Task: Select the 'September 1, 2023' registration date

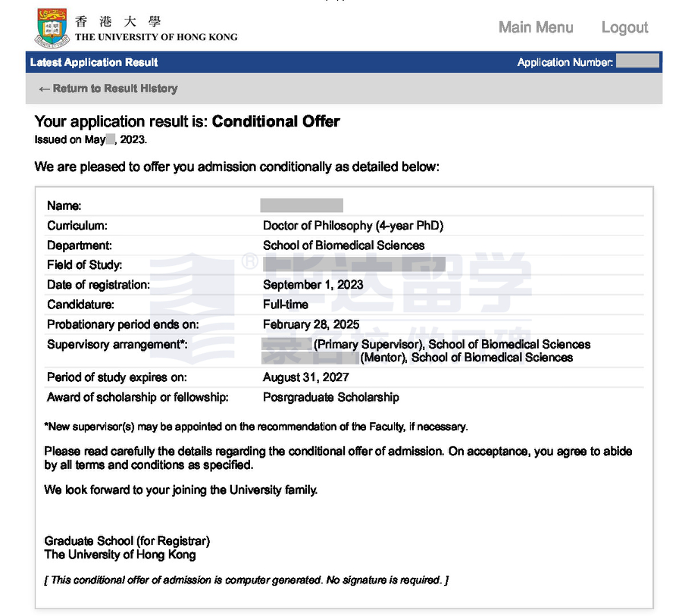Action: tap(313, 284)
